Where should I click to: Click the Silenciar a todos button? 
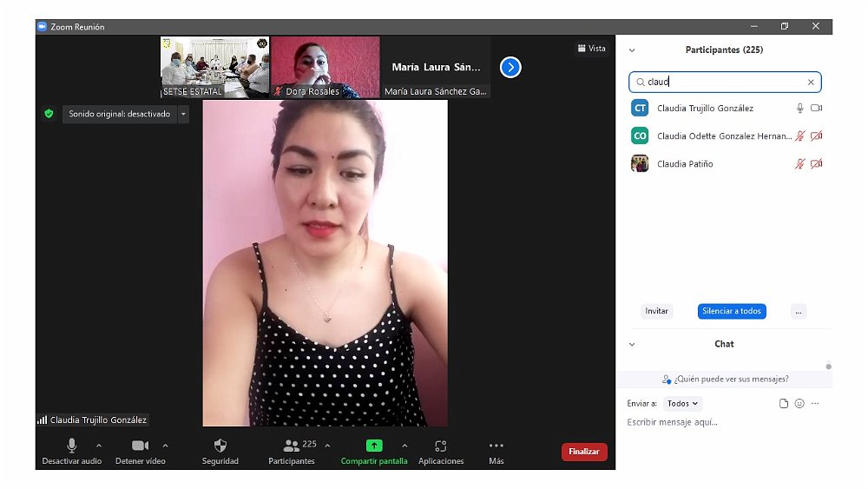coord(732,311)
